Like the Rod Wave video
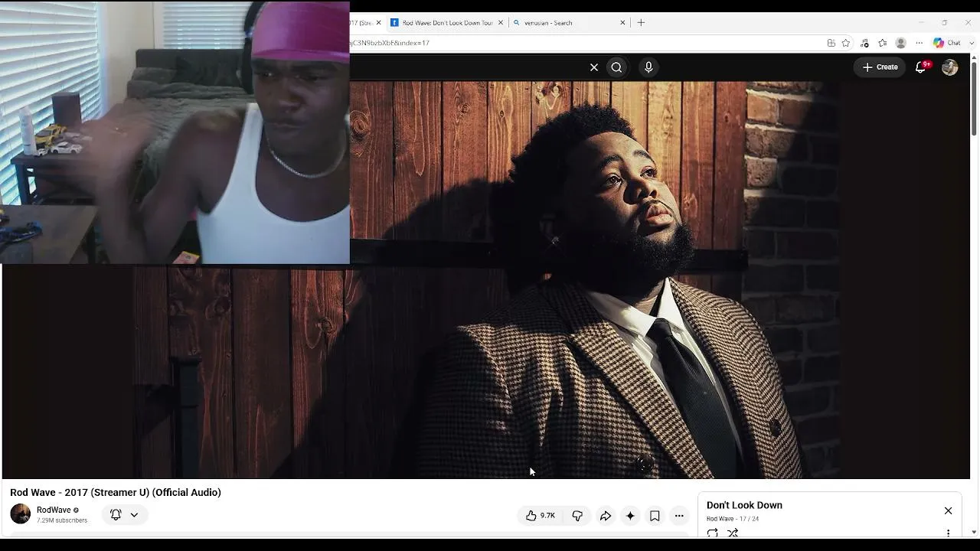Screen dimensions: 980x551 540,516
